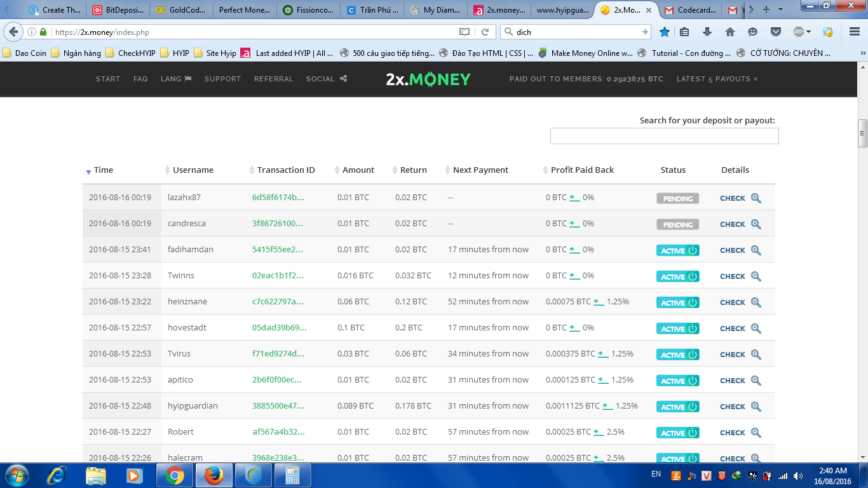Click the chat smiley toolbar icon
This screenshot has width=868, height=488.
753,32
